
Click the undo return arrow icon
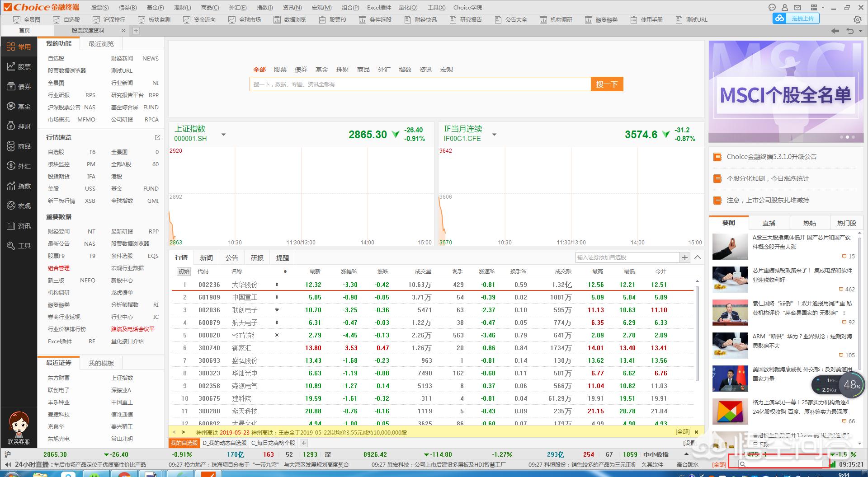click(850, 31)
